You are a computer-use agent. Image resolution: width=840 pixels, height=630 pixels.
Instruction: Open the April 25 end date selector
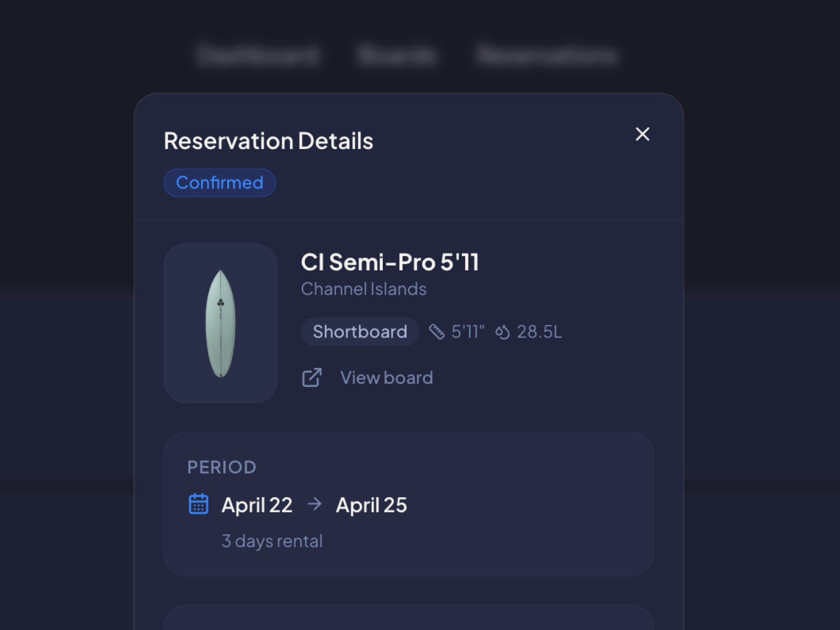click(x=371, y=505)
